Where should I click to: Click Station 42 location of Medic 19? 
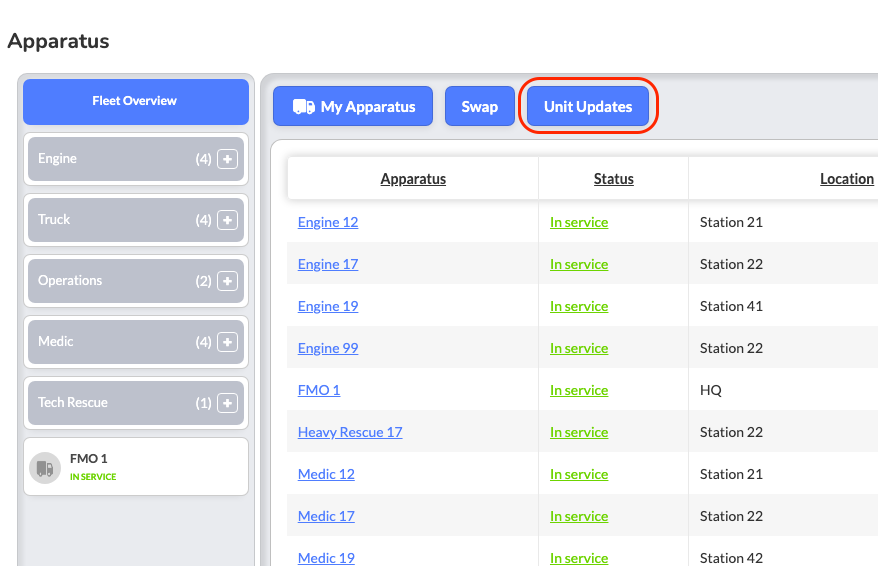(731, 558)
